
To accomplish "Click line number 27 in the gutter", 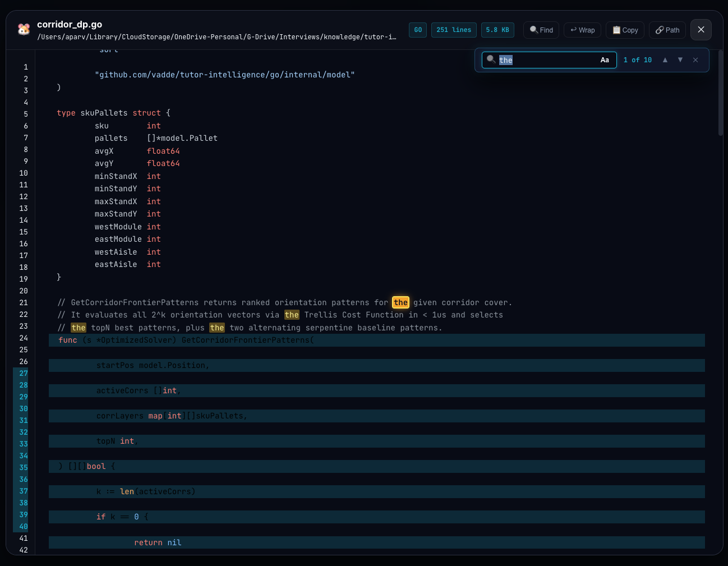I will tap(24, 374).
